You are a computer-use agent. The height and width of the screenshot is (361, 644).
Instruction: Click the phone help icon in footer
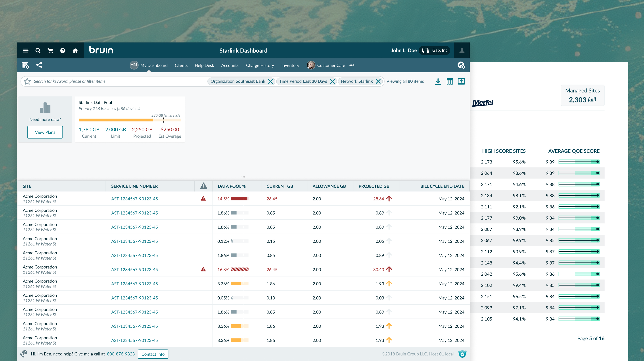pos(23,354)
